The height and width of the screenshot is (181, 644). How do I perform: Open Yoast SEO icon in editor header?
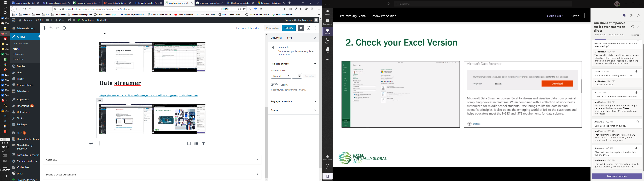[x=309, y=28]
